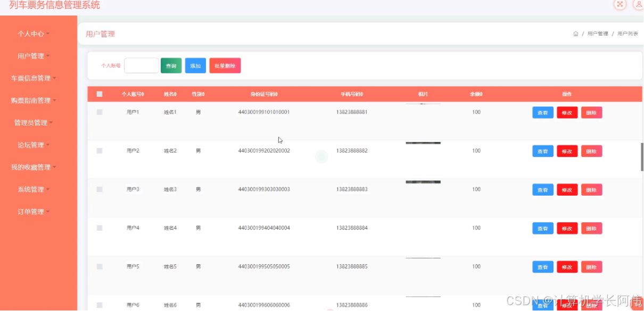The image size is (644, 311).
Task: Expand 管理员管理 sidebar menu
Action: click(x=34, y=123)
